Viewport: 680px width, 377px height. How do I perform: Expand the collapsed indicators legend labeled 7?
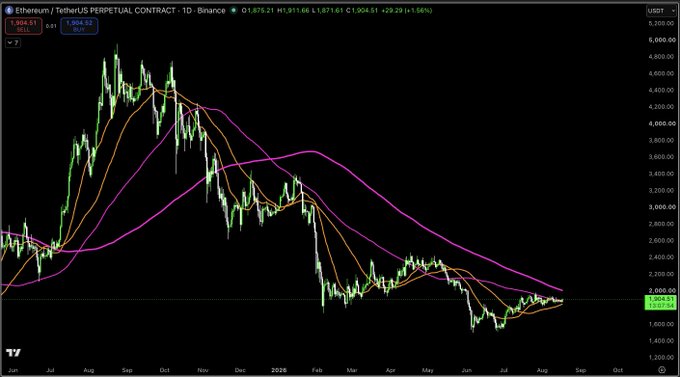coord(13,43)
